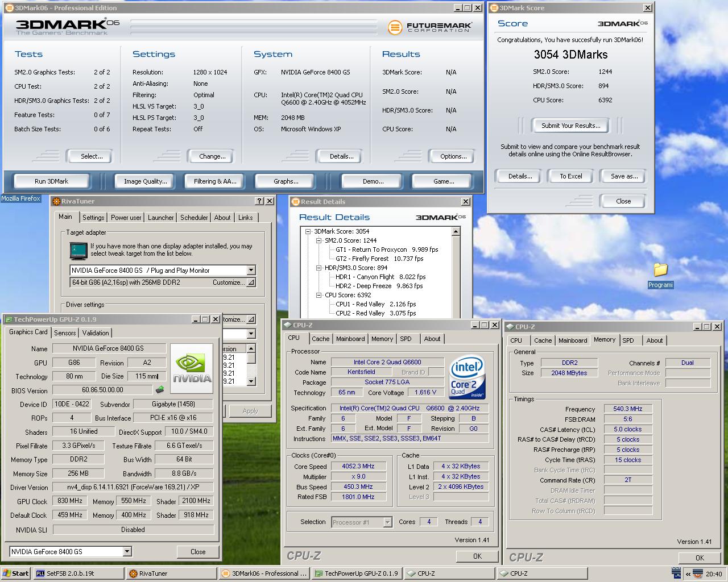Click the 3DMark06 title bar application icon
The width and height of the screenshot is (728, 582).
(9, 8)
